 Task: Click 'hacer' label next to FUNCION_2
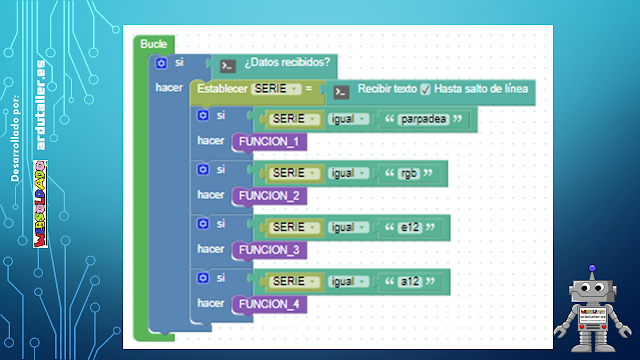coord(211,195)
